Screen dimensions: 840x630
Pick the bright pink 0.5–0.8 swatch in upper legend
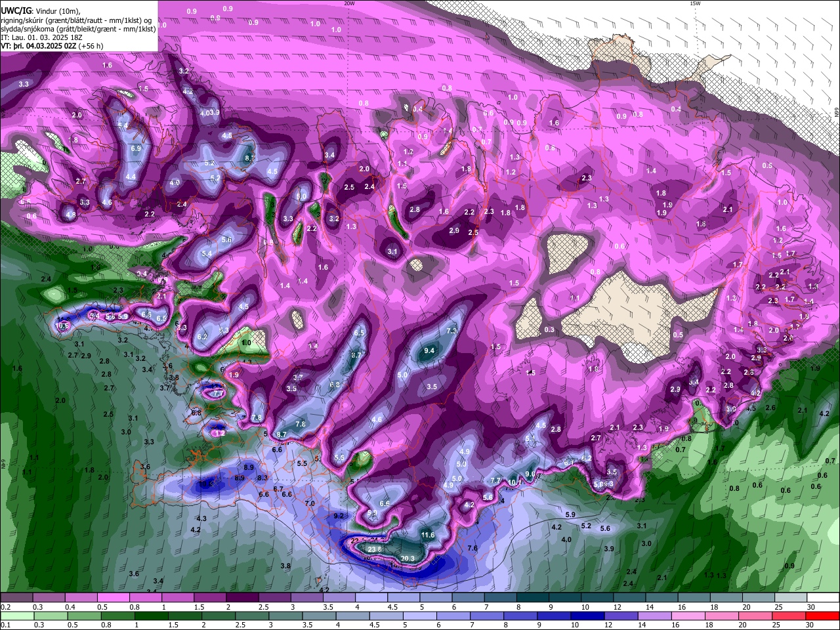click(113, 598)
